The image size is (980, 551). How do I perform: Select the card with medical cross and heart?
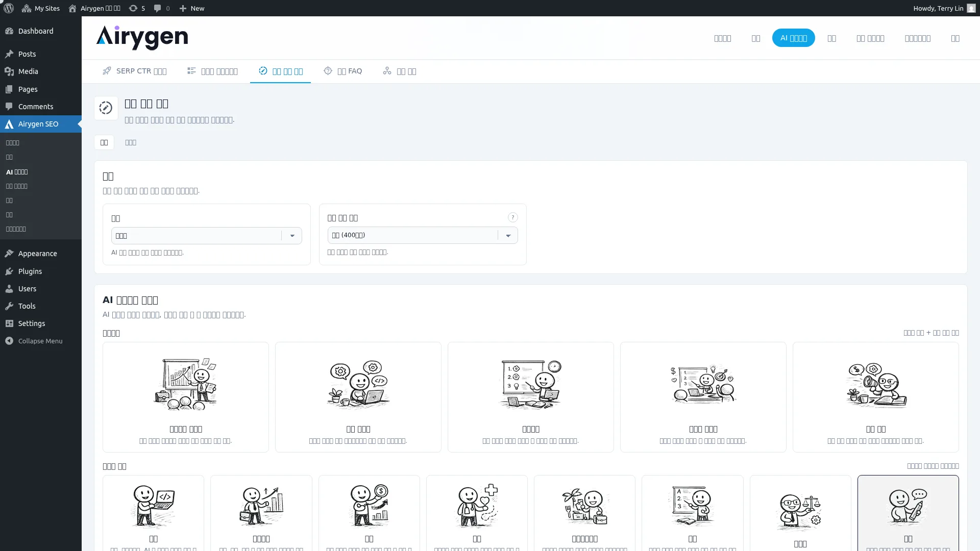coord(477,513)
